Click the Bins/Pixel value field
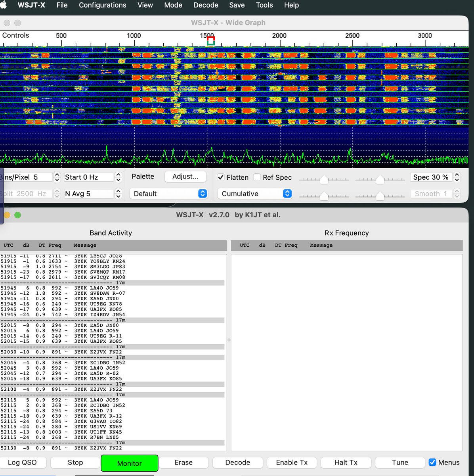Viewport: 474px width, 476px height. 26,177
